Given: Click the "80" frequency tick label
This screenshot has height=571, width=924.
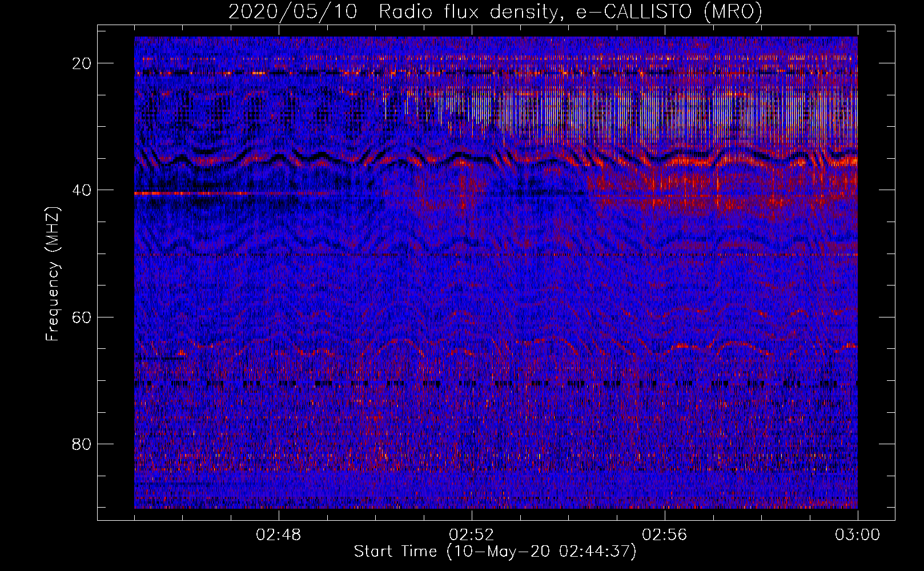Looking at the screenshot, I should pos(82,444).
